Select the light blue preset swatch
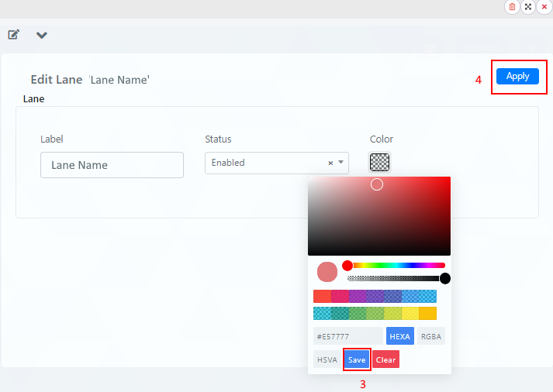The image size is (553, 392). pyautogui.click(x=428, y=296)
